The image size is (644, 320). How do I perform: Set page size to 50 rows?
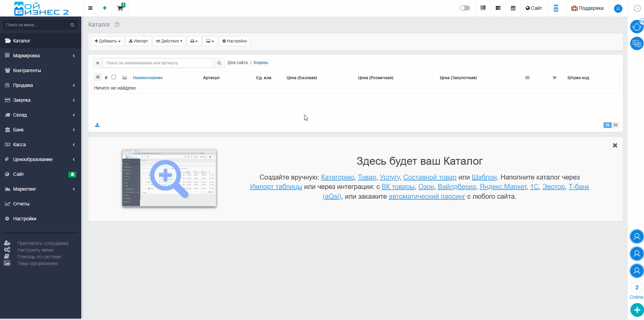click(615, 125)
